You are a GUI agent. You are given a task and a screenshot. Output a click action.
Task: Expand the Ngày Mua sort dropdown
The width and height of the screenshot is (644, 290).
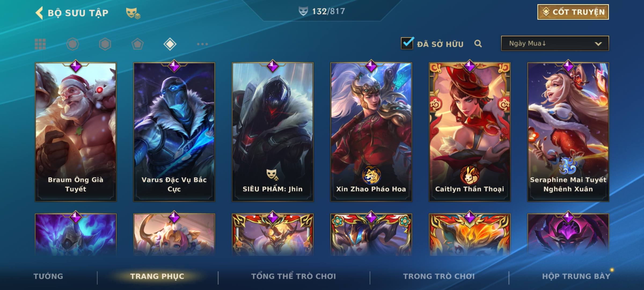tap(555, 43)
